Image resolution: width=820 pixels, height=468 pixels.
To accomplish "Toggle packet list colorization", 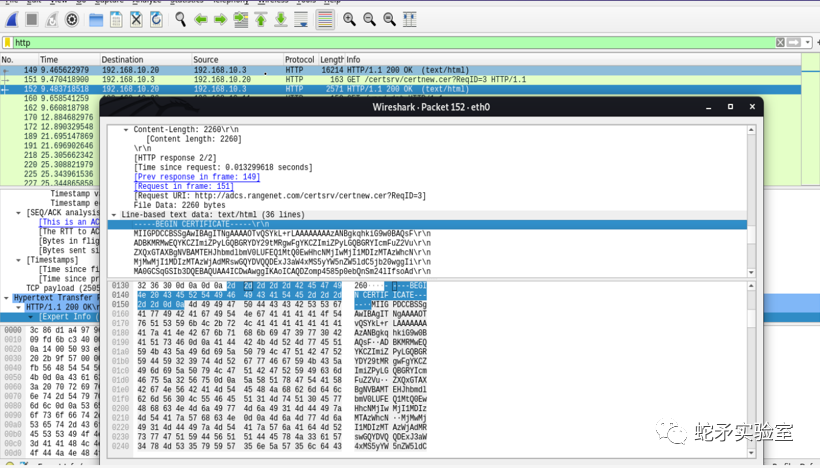I will tap(325, 20).
